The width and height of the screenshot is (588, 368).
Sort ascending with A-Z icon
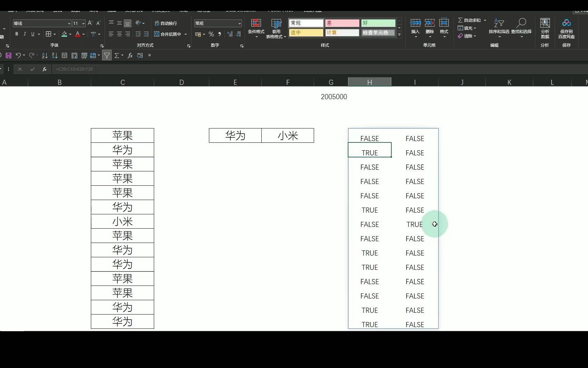click(x=45, y=55)
